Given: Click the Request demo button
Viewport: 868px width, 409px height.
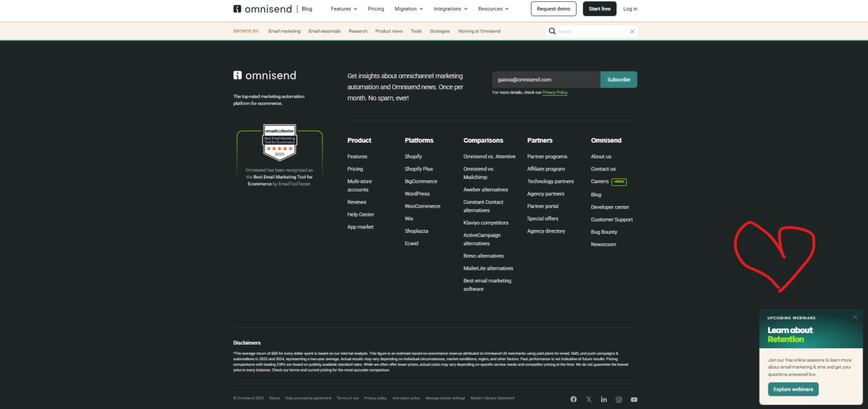Looking at the screenshot, I should pyautogui.click(x=553, y=9).
